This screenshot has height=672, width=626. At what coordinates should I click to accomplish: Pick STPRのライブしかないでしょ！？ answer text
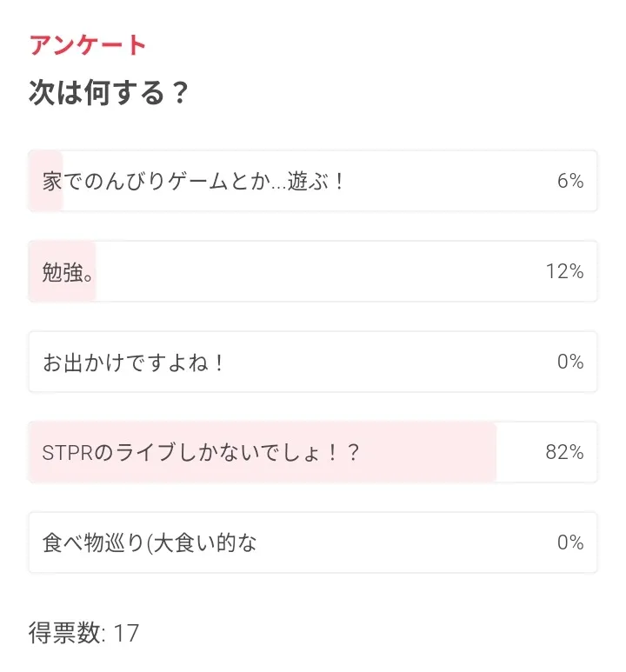coord(201,453)
